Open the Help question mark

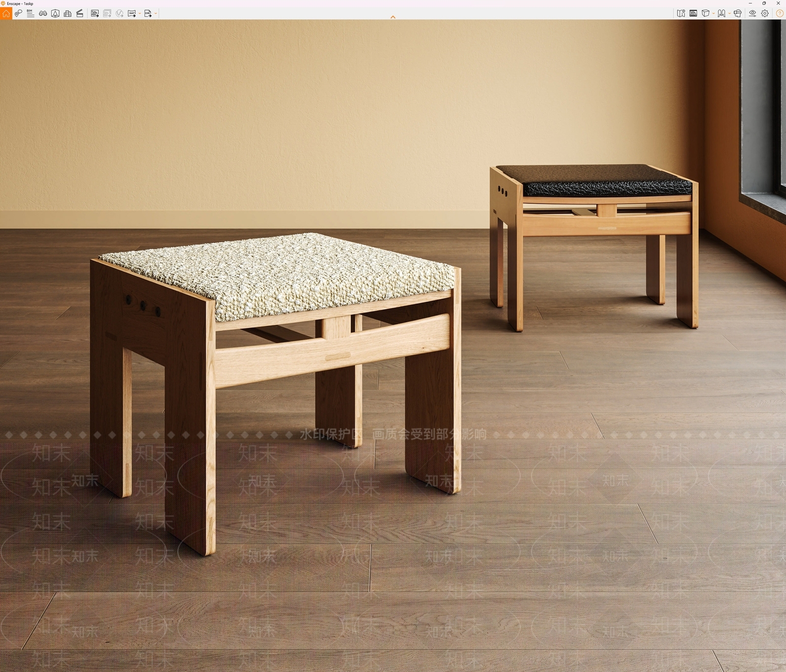pyautogui.click(x=779, y=14)
